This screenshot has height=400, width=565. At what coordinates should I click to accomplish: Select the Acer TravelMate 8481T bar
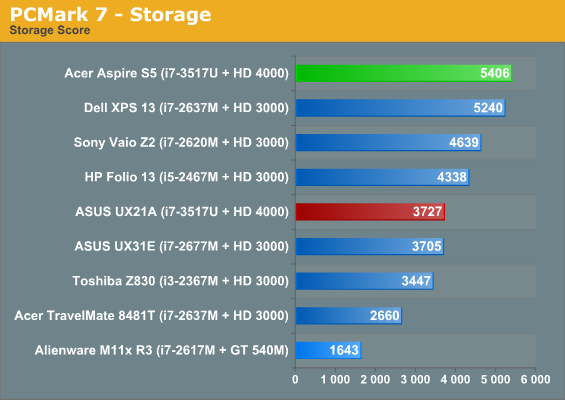point(349,315)
